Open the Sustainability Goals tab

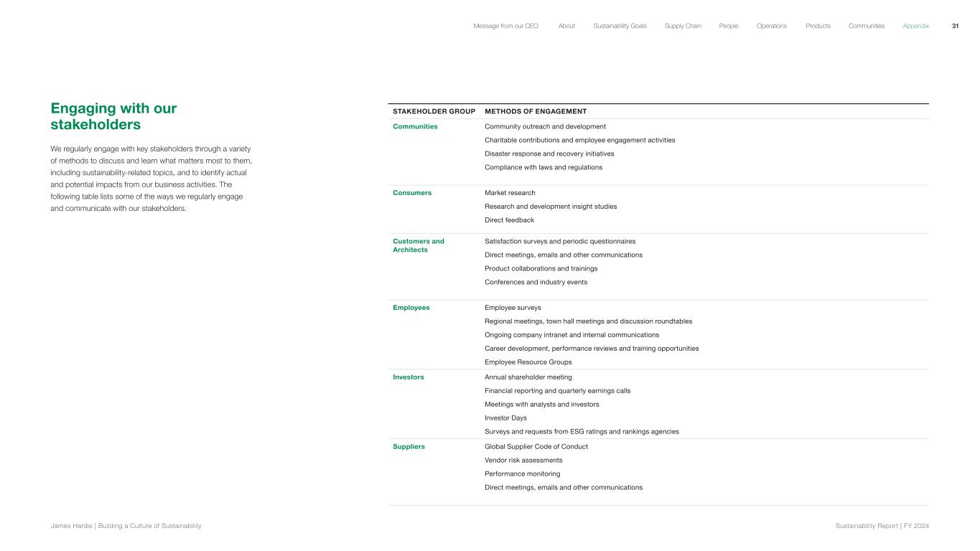click(620, 26)
